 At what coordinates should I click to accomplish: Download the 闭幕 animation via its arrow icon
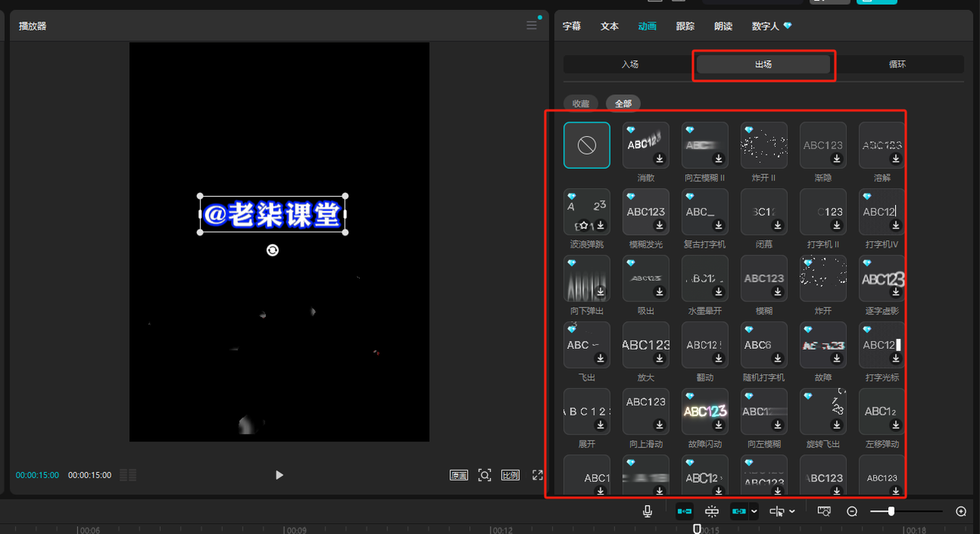click(x=778, y=226)
